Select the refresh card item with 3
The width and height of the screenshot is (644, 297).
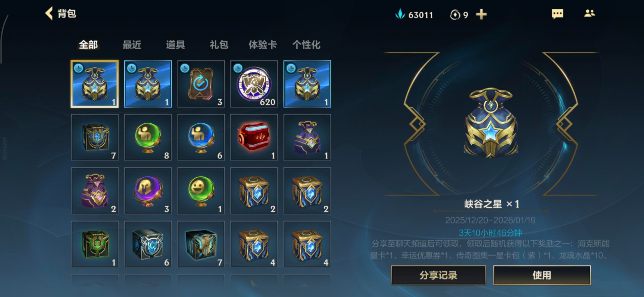click(x=201, y=84)
